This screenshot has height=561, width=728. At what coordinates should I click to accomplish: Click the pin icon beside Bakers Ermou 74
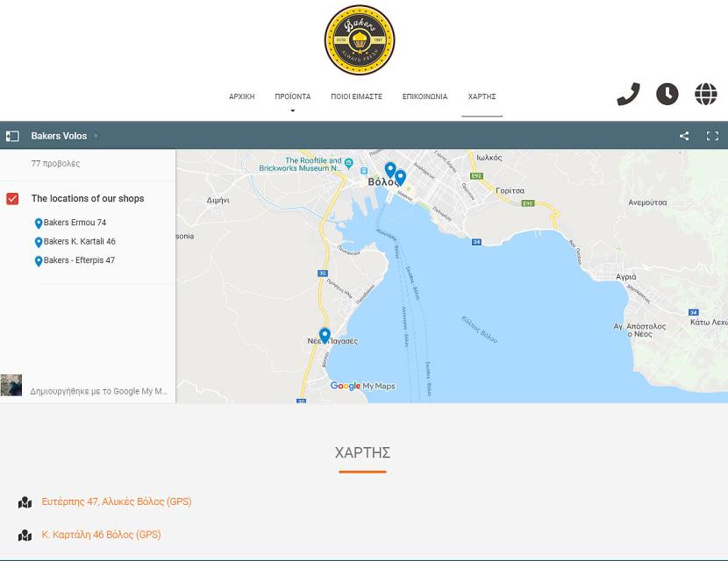(x=39, y=224)
